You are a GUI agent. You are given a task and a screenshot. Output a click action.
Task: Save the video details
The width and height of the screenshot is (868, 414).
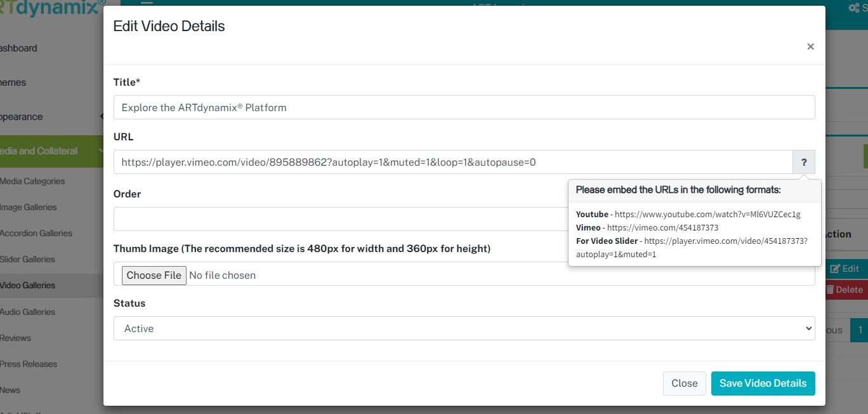point(763,383)
